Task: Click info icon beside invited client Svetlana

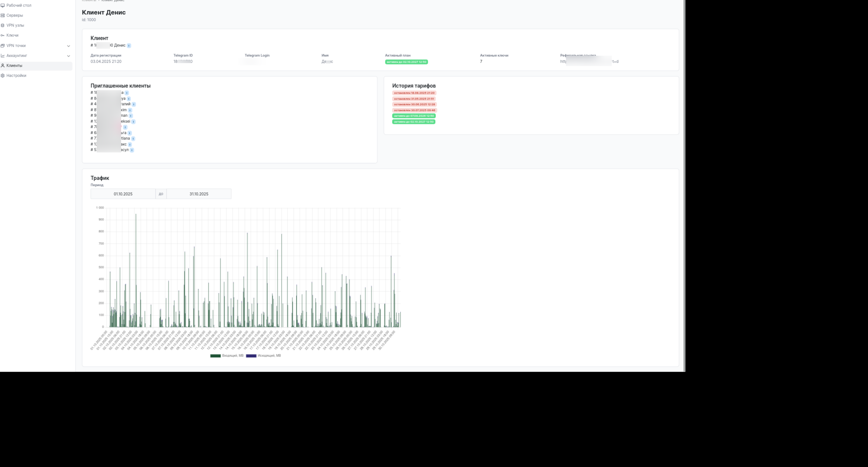Action: tap(133, 139)
